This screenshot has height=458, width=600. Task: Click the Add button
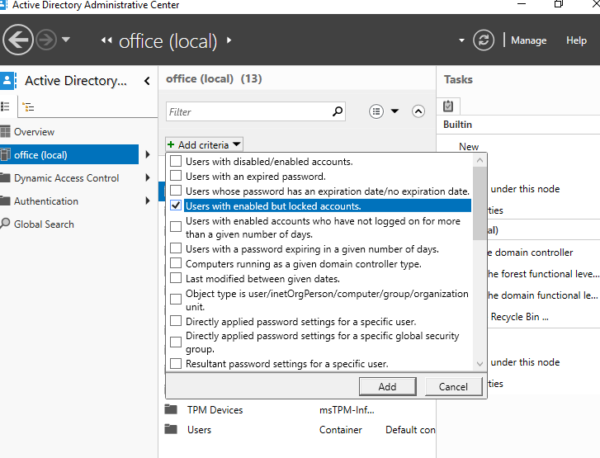click(x=387, y=386)
